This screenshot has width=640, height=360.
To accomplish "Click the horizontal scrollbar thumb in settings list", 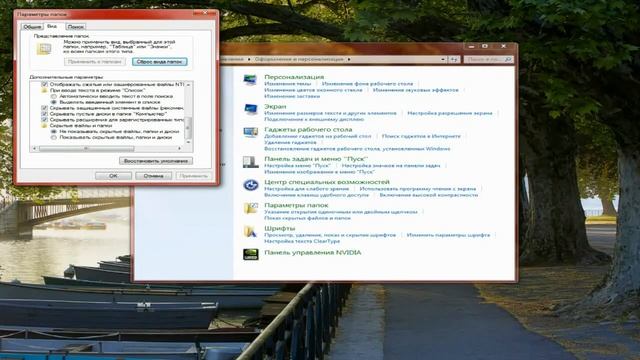I will [x=87, y=148].
